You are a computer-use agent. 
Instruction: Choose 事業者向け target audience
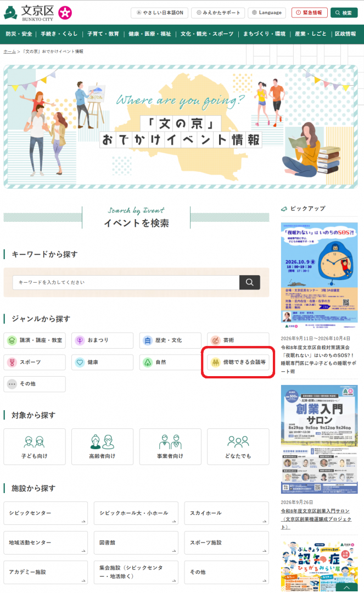point(170,446)
